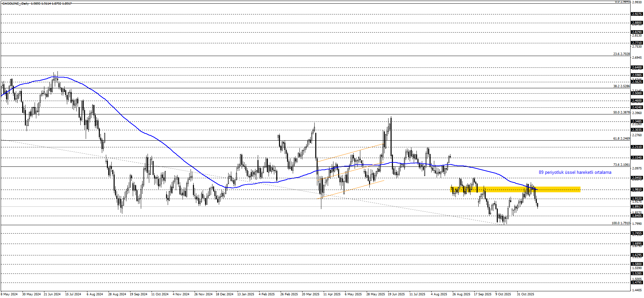This screenshot has height=298, width=644.
Task: Click the '26 Aug 2025' date label
Action: pos(461,294)
